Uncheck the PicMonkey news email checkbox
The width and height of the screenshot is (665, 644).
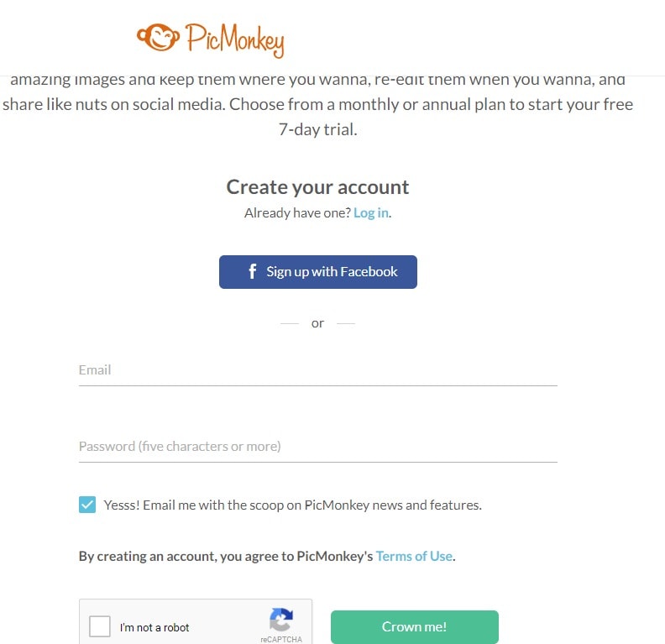[87, 505]
